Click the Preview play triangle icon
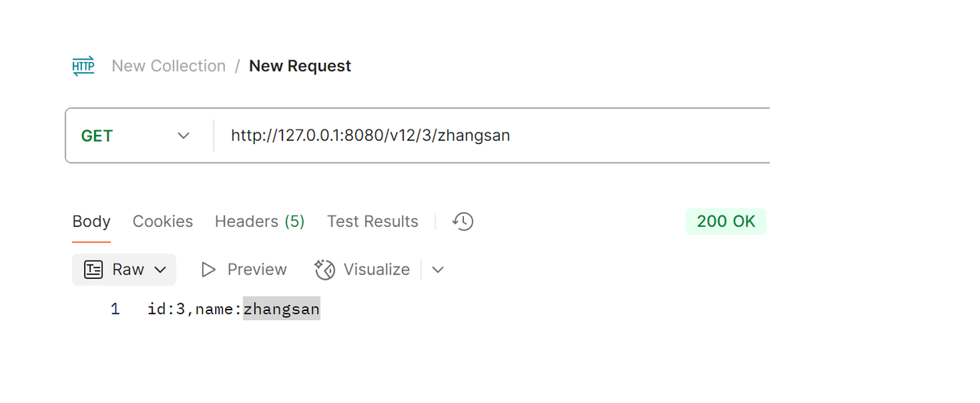 click(208, 270)
